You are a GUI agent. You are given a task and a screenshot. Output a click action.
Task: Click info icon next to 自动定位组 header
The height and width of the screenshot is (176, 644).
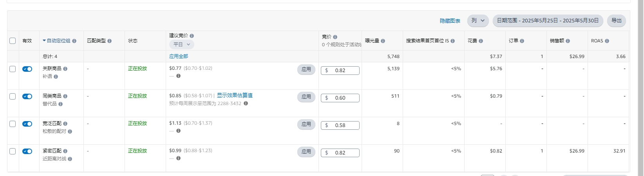(x=74, y=41)
